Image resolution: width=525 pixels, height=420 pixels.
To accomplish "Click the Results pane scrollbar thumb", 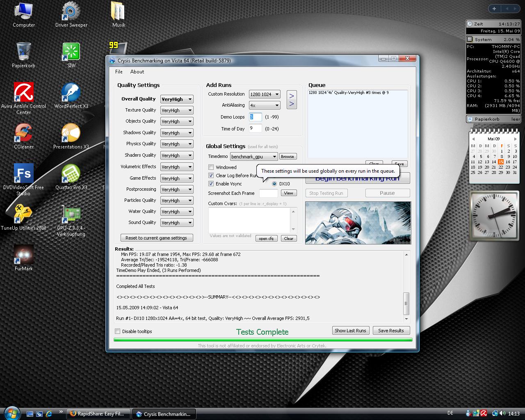I will click(x=406, y=304).
